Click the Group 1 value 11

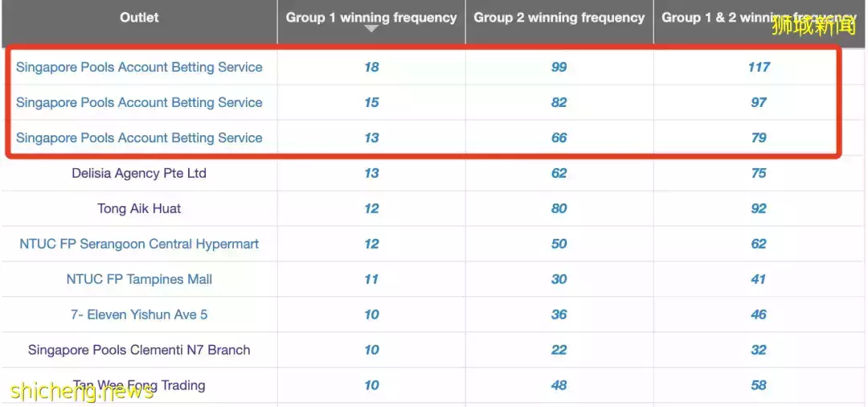click(371, 280)
